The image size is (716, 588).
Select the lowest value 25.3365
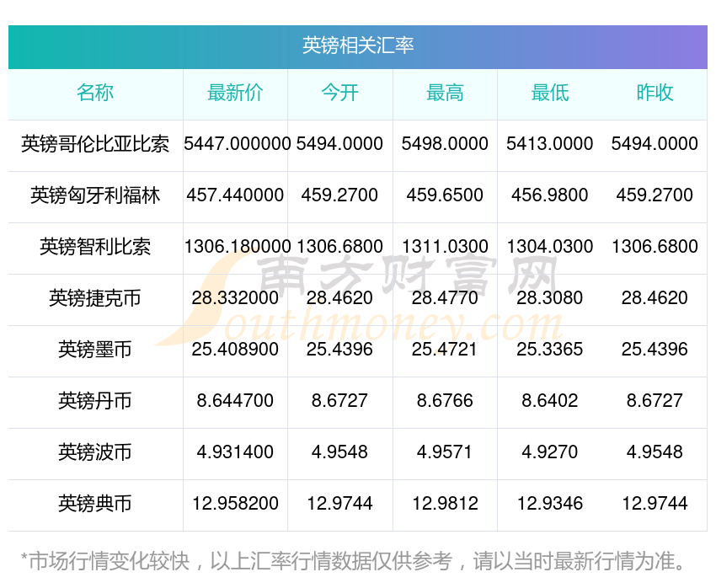coord(550,350)
